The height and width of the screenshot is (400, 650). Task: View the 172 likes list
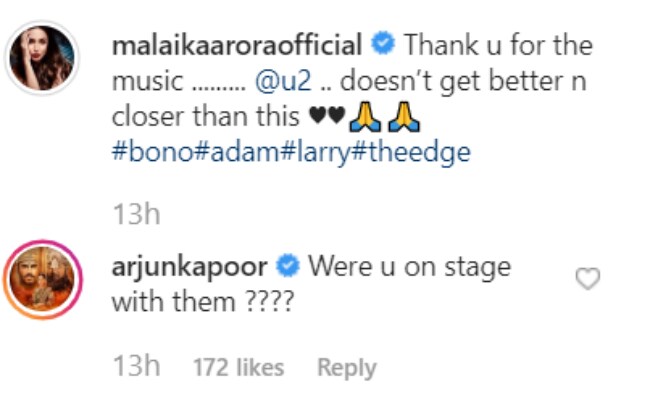[238, 368]
